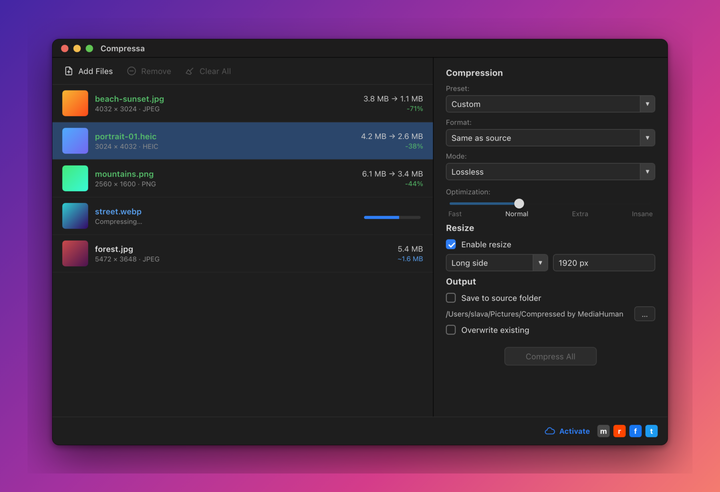Click the mountains.png green thumbnail
Image resolution: width=720 pixels, height=492 pixels.
tap(75, 178)
